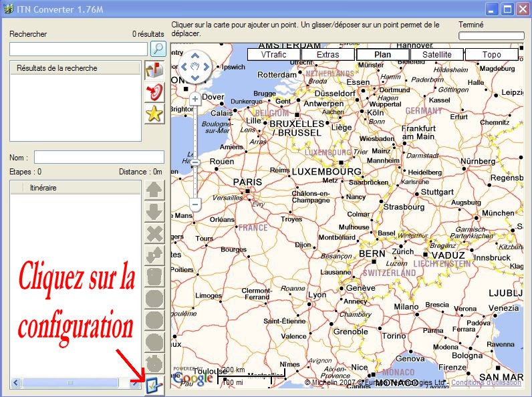Click München on the map
Screen dimensions: 532x397
498,213
